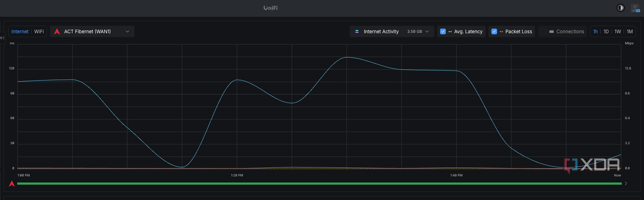
Task: Select the Internet tab
Action: pos(20,32)
